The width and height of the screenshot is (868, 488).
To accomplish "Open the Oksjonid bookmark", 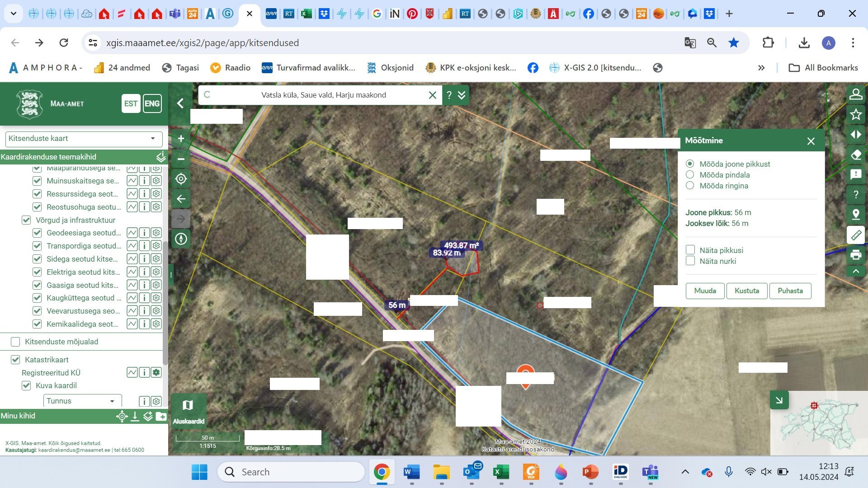I will [391, 68].
